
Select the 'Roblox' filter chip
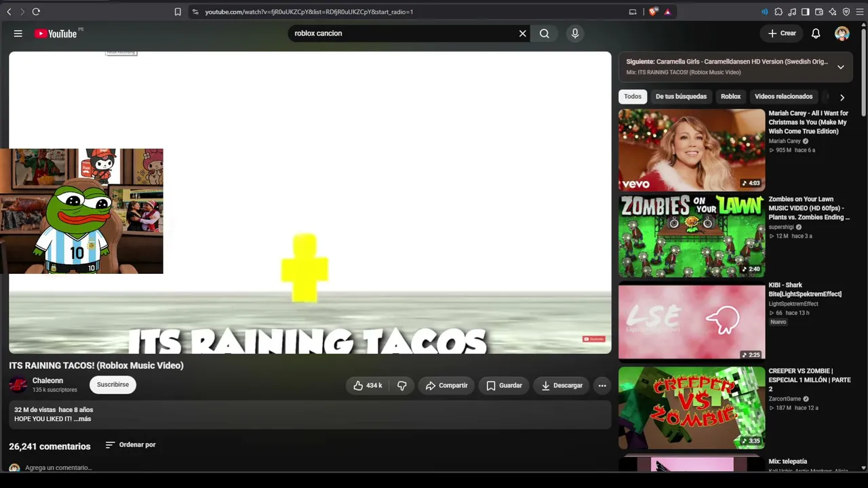(x=730, y=97)
